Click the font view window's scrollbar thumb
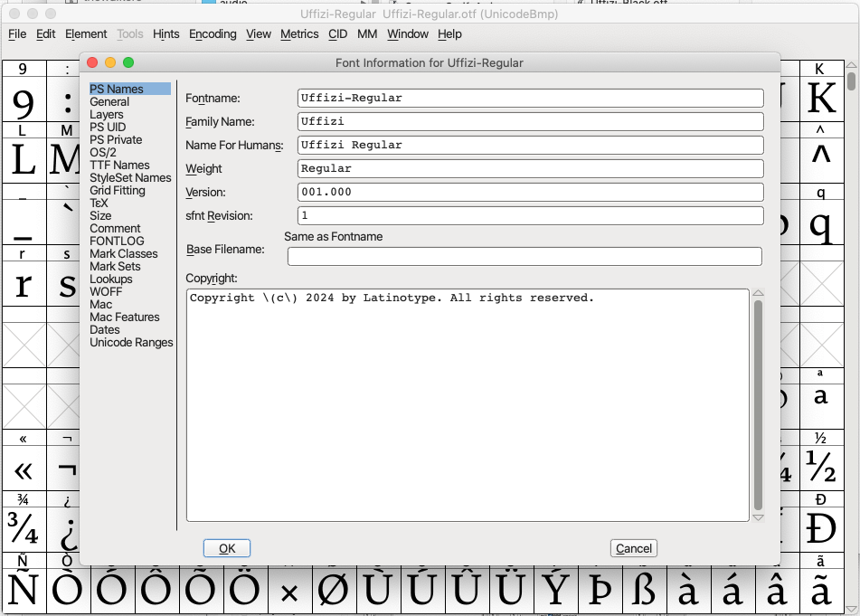Image resolution: width=860 pixels, height=616 pixels. coord(851,81)
